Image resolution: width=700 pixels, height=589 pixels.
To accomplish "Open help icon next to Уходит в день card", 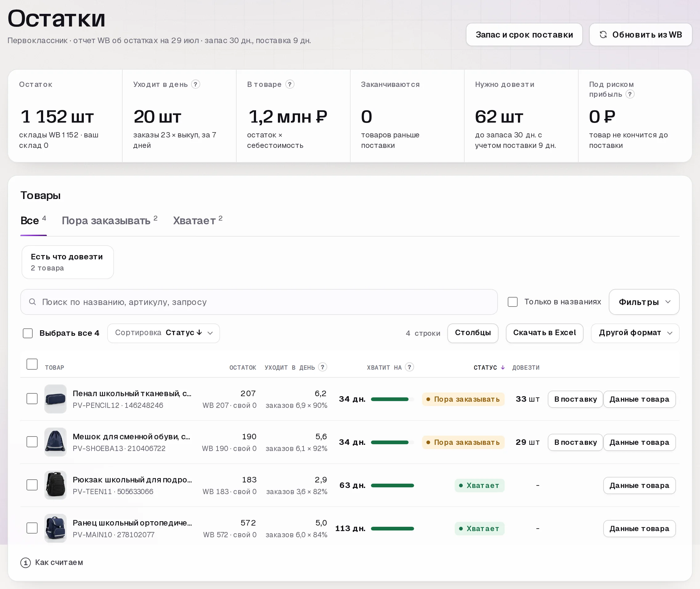I will pos(196,84).
